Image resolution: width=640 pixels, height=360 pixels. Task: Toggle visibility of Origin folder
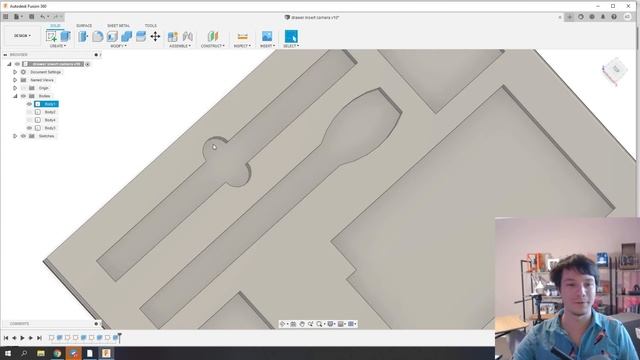[23, 88]
